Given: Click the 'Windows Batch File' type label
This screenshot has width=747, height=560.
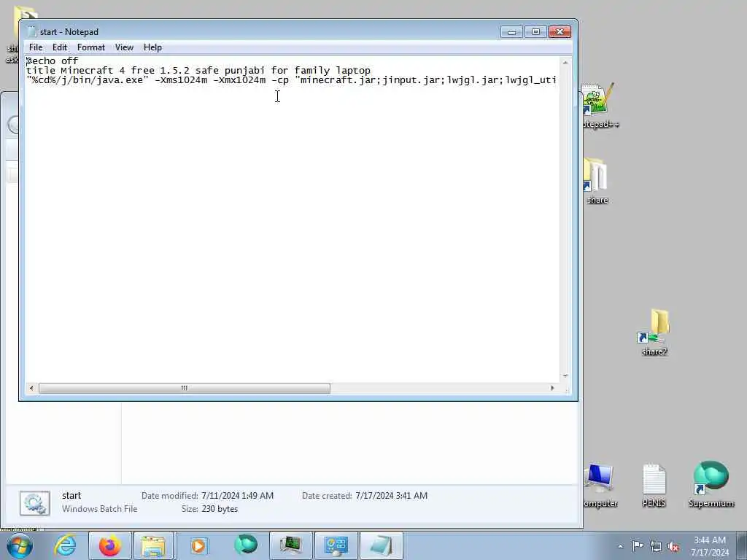Looking at the screenshot, I should [x=99, y=508].
